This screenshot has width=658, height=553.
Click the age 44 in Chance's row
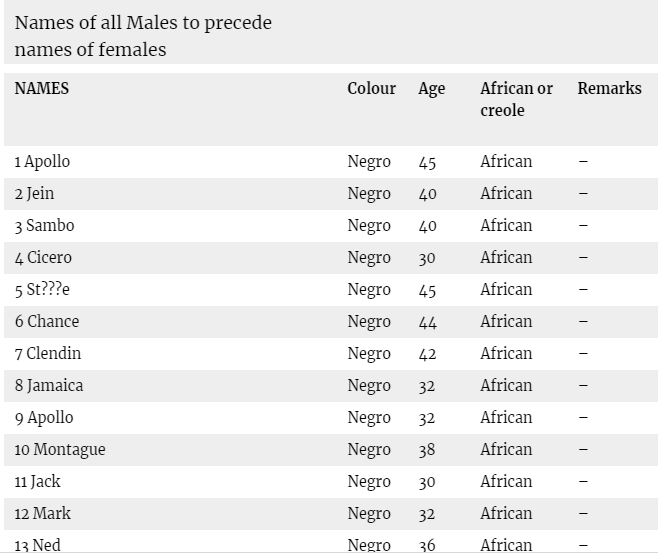coord(427,322)
